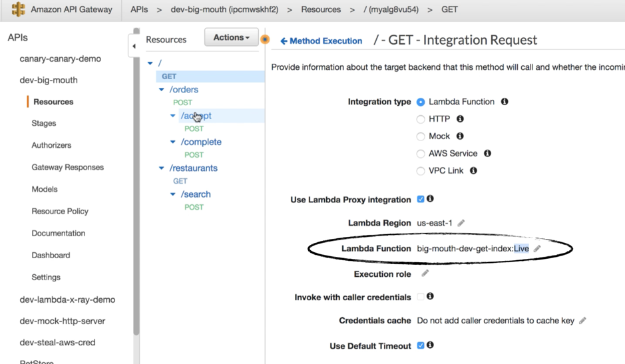The height and width of the screenshot is (364, 625).
Task: Show info for Use Lambda Proxy integration
Action: 430,198
